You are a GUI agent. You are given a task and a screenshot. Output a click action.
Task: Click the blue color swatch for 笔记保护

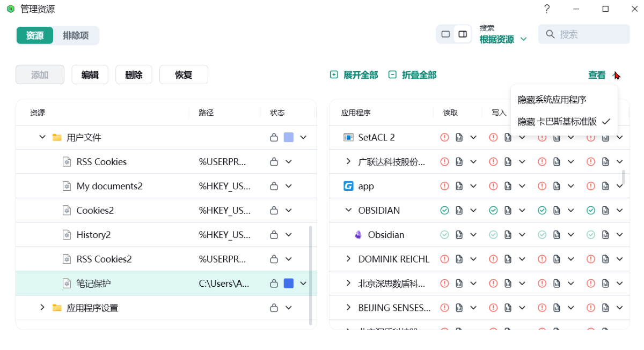[289, 284]
